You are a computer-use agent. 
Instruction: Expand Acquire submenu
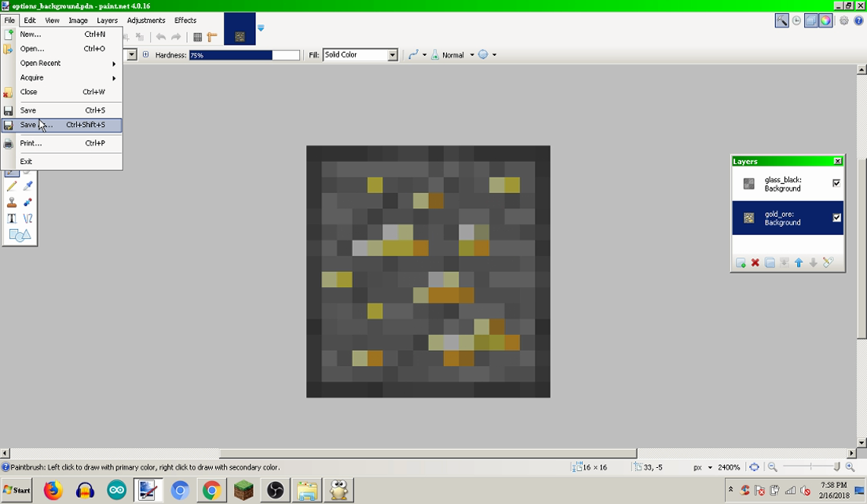pyautogui.click(x=61, y=78)
